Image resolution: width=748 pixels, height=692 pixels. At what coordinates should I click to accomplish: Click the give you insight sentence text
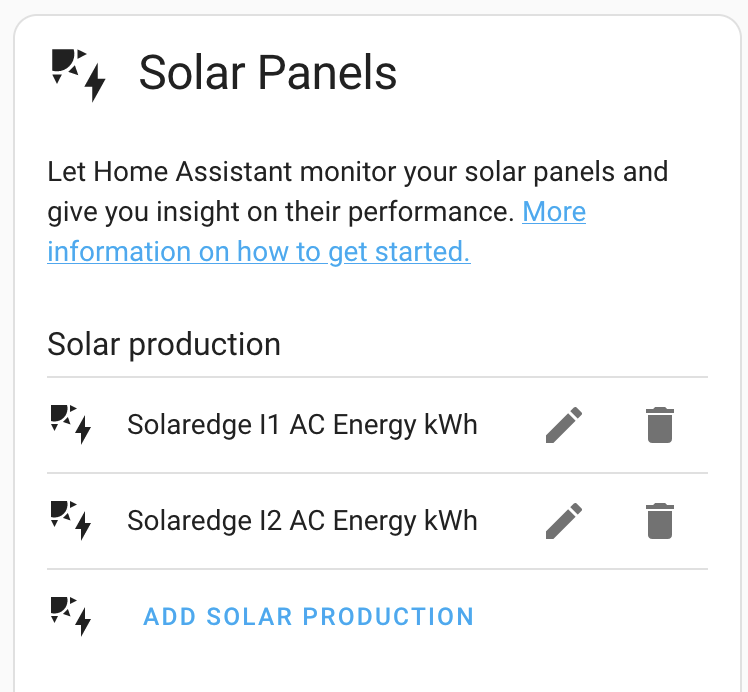pyautogui.click(x=281, y=212)
